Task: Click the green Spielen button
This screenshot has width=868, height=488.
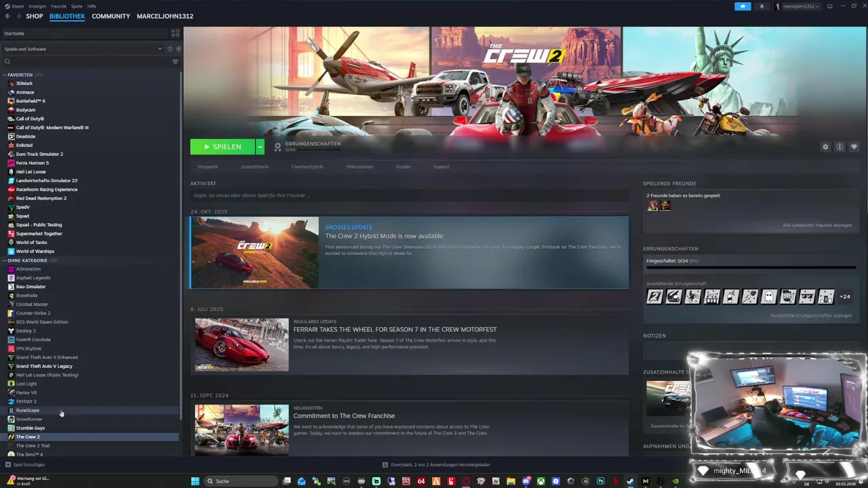Action: coord(222,146)
